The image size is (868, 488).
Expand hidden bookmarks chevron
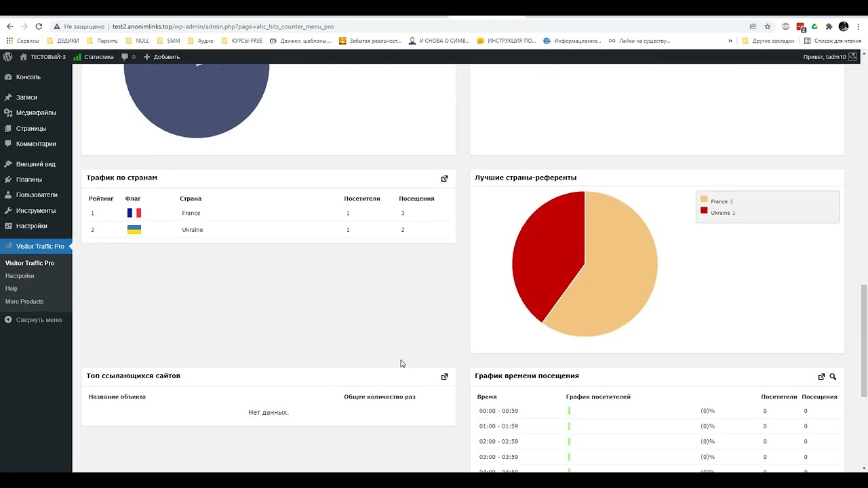click(x=730, y=41)
